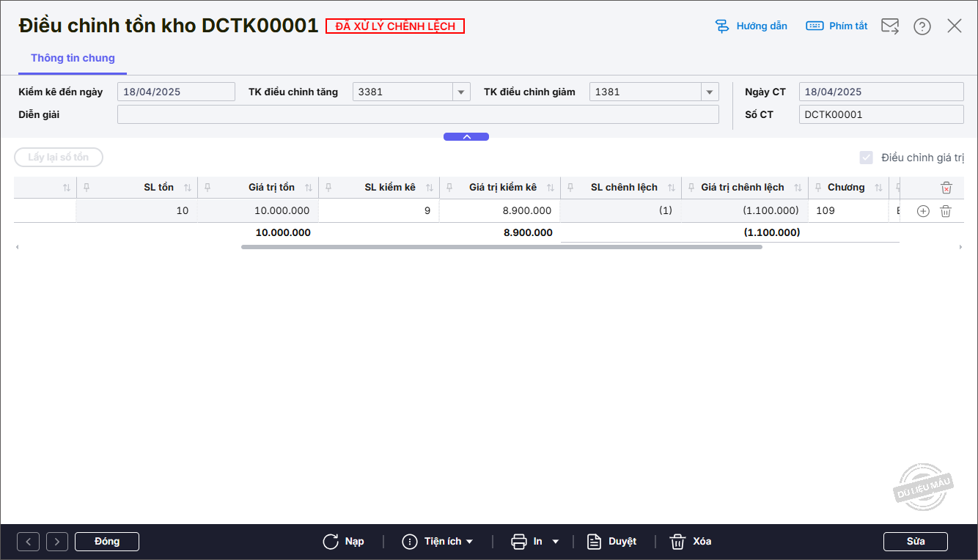This screenshot has height=560, width=978.
Task: Pin the Giá trị kiểm kê column
Action: [449, 188]
